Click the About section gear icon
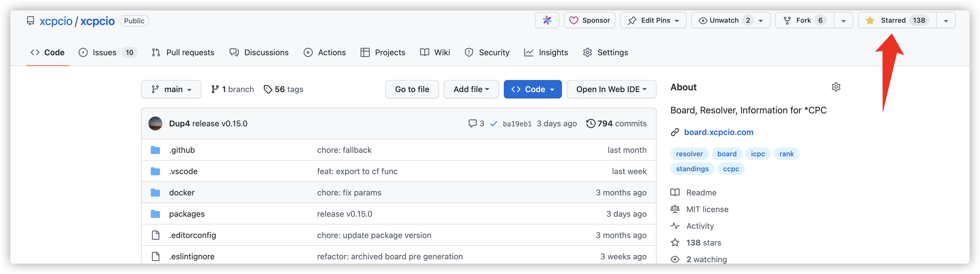Image resolution: width=980 pixels, height=274 pixels. click(x=836, y=87)
